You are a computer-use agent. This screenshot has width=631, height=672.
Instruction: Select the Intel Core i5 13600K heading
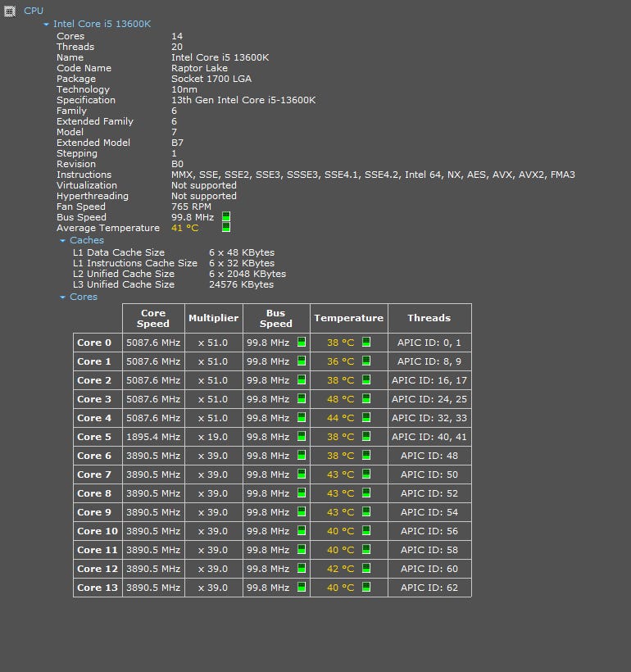click(x=102, y=24)
